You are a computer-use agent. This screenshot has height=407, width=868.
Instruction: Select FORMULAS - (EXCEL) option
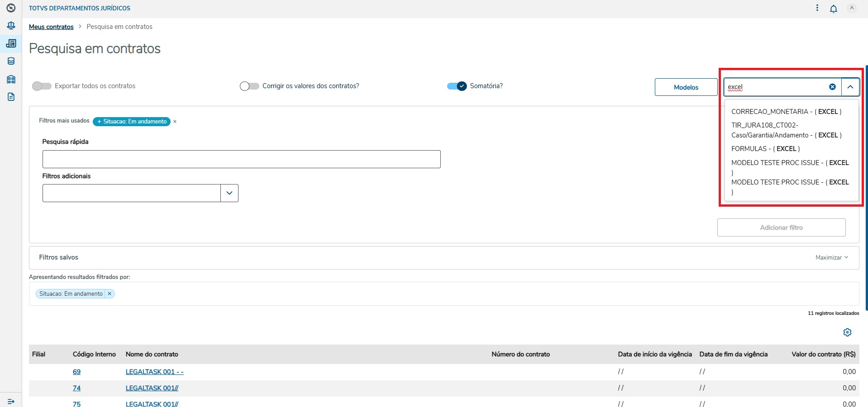click(766, 149)
